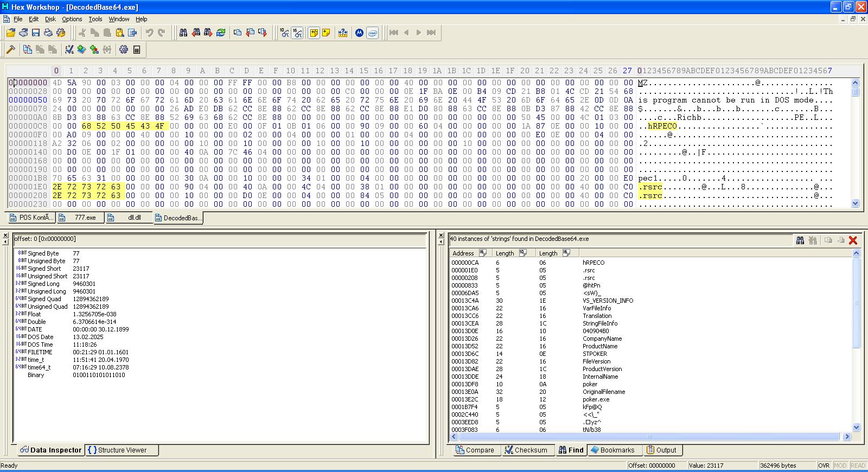Toggle decimal offset display (10 glasses icon)
868x472 pixels.
285,33
